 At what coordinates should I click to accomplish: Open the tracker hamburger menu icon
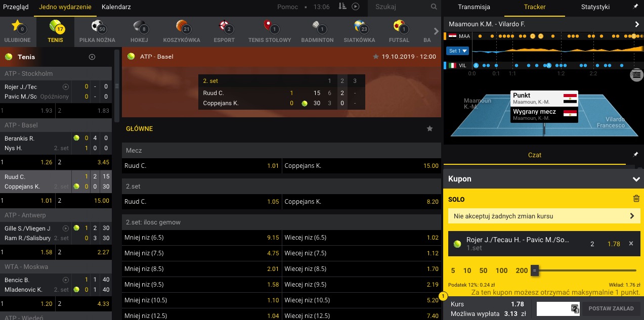point(636,75)
